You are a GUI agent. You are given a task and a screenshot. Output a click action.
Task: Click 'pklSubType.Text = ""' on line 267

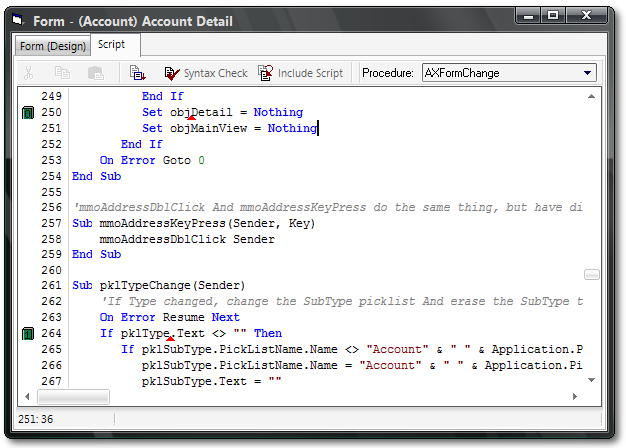tap(212, 381)
